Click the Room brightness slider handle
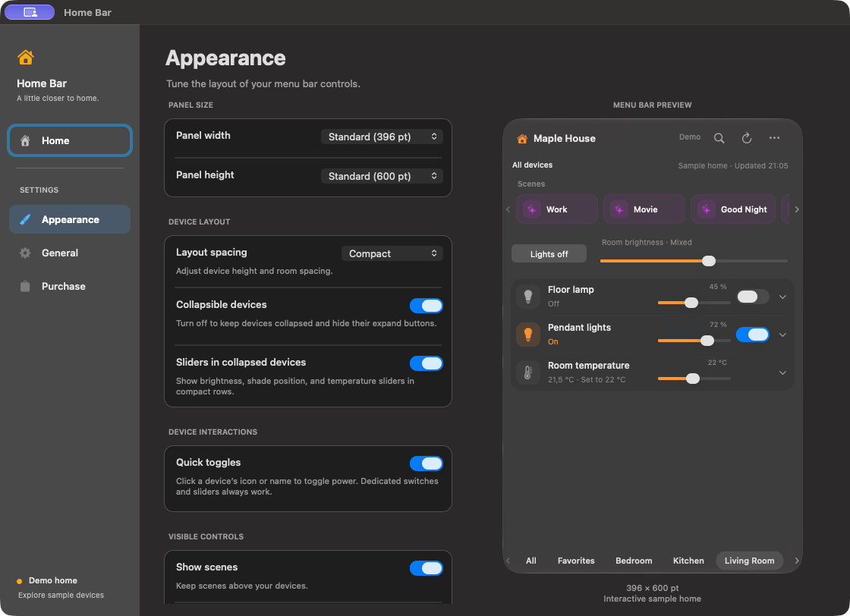This screenshot has width=850, height=616. click(709, 261)
